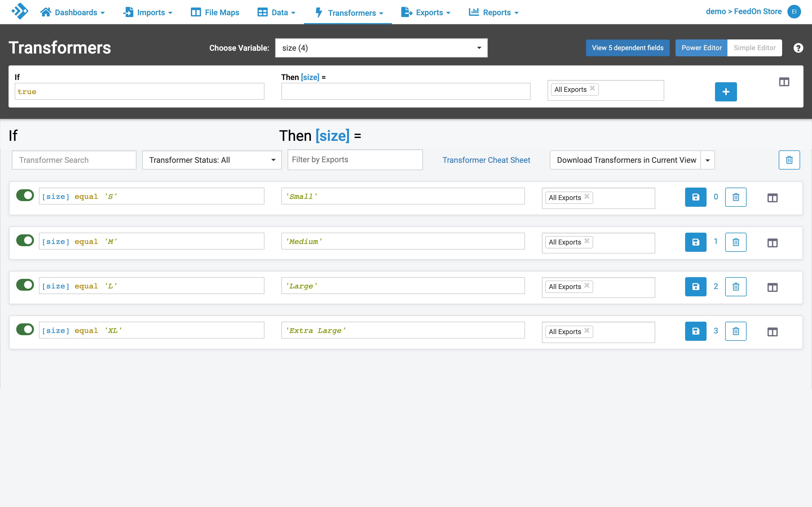Click the delete-all trash icon beside Download
Viewport: 812px width, 507px height.
coord(789,160)
